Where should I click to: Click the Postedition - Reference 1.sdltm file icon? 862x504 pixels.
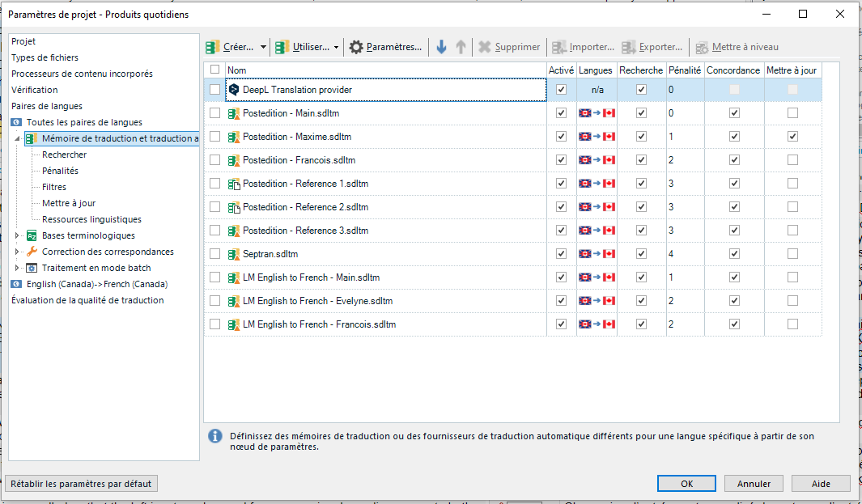click(234, 184)
